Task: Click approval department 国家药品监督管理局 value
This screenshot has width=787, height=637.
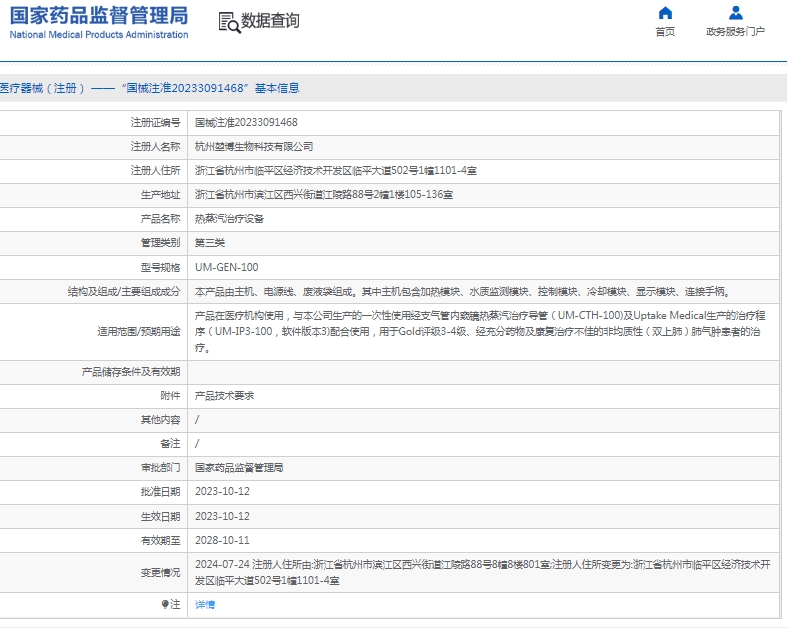Action: [x=239, y=468]
